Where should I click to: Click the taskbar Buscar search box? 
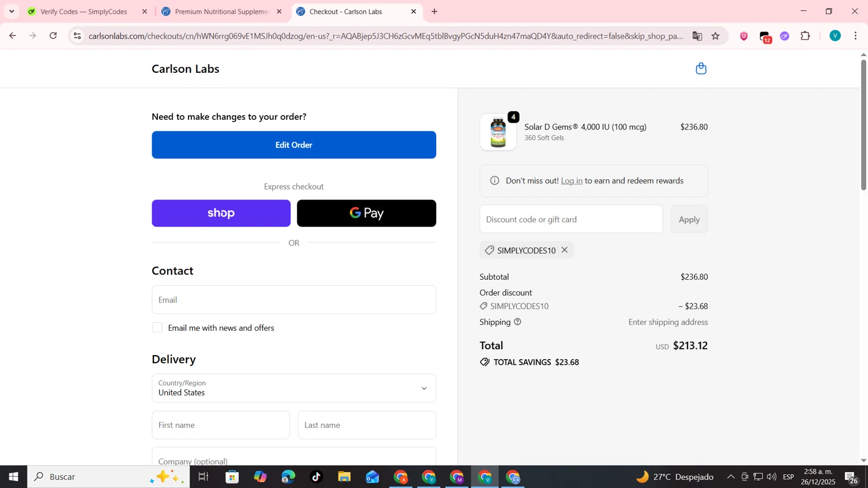coord(108,477)
